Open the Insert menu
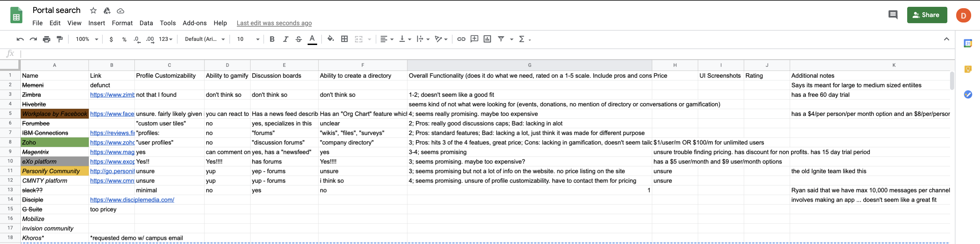Image resolution: width=980 pixels, height=244 pixels. 97,23
